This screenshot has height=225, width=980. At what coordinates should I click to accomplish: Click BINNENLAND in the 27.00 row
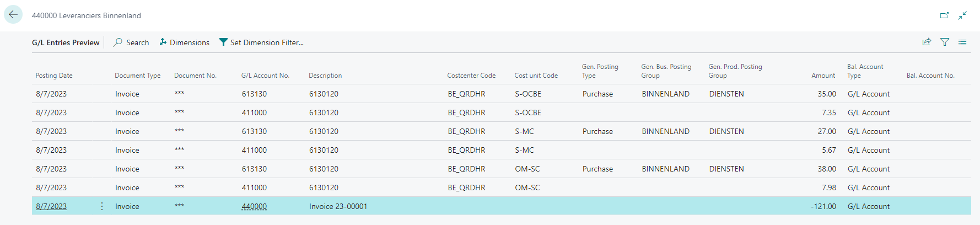[x=665, y=131]
